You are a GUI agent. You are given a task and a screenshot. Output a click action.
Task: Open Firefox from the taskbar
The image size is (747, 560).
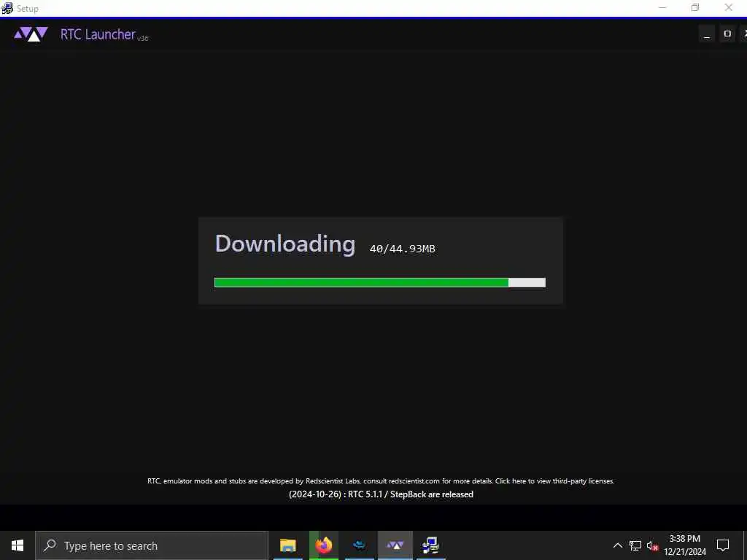point(323,545)
